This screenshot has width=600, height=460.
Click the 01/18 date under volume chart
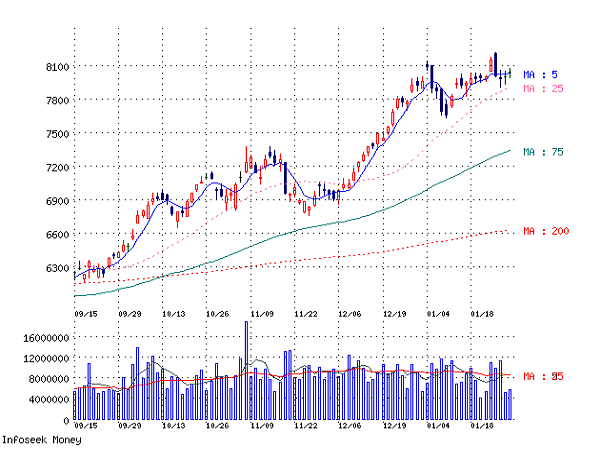coord(482,426)
